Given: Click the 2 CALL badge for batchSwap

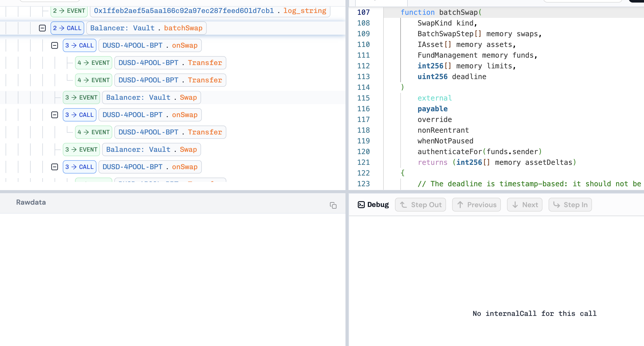Looking at the screenshot, I should click(67, 28).
